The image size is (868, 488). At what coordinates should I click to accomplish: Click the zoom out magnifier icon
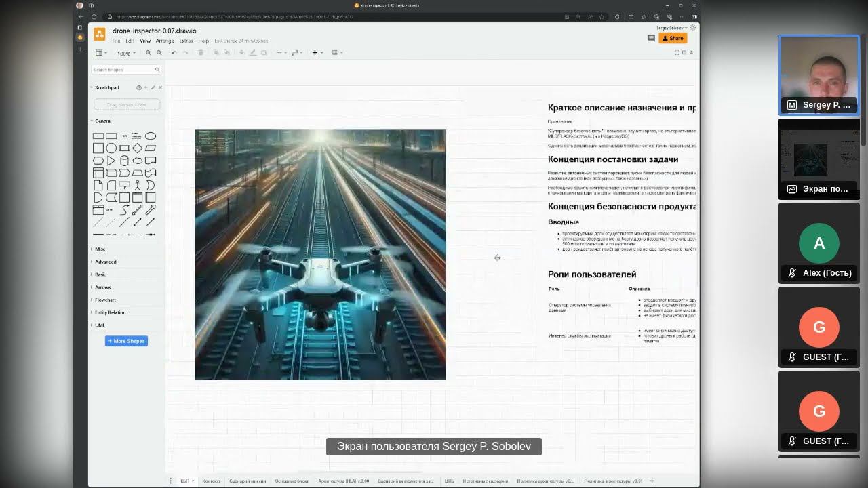coord(159,52)
